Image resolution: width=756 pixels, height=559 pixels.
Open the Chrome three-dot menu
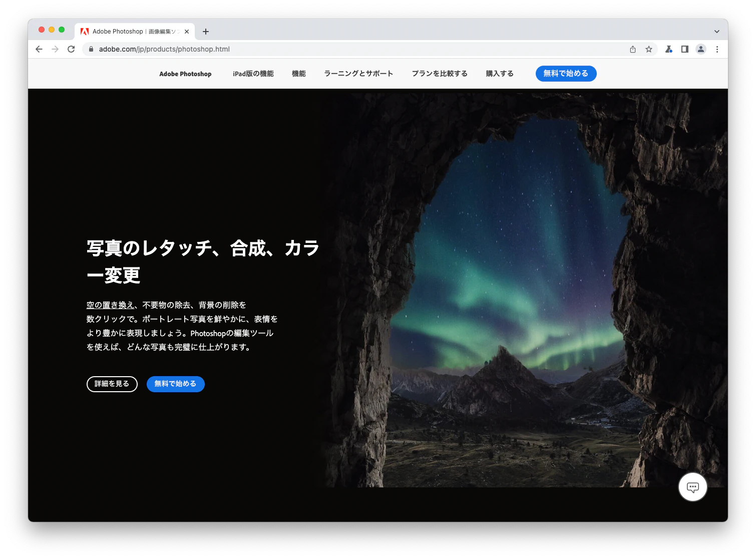point(717,49)
